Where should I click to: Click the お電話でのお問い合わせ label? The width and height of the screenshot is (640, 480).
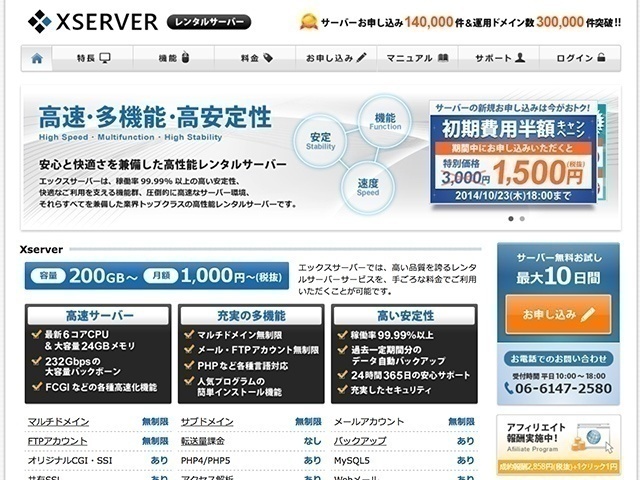point(558,359)
